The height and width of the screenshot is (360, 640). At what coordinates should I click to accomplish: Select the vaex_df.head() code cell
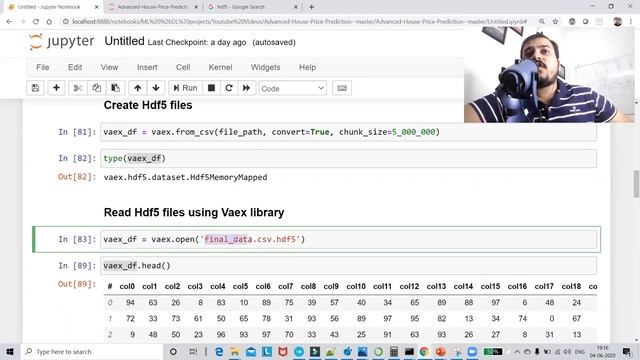tap(349, 266)
